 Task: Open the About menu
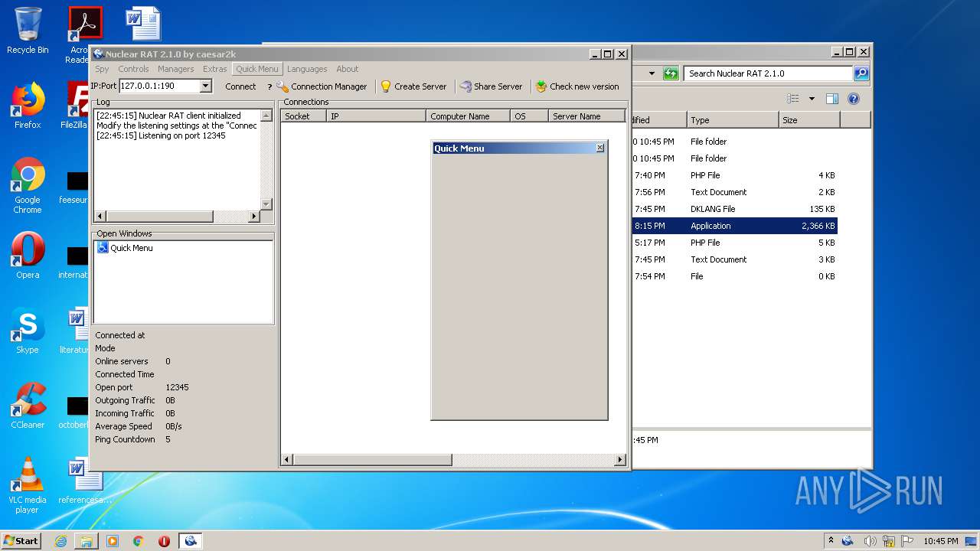point(347,69)
